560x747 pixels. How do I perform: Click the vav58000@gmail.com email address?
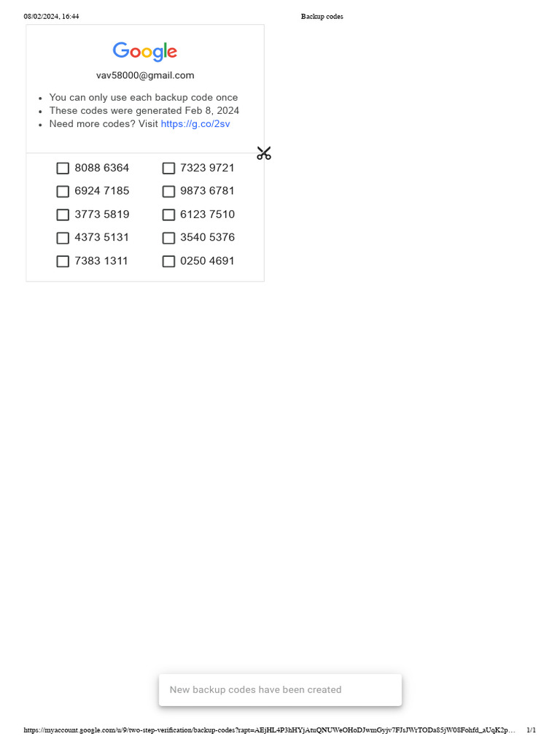coord(145,75)
